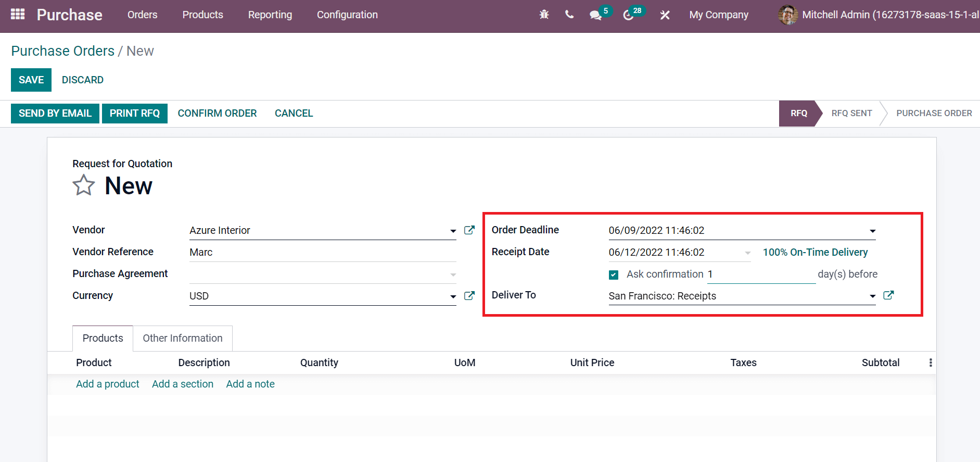Click the debug bug icon
This screenshot has height=462, width=980.
point(544,15)
